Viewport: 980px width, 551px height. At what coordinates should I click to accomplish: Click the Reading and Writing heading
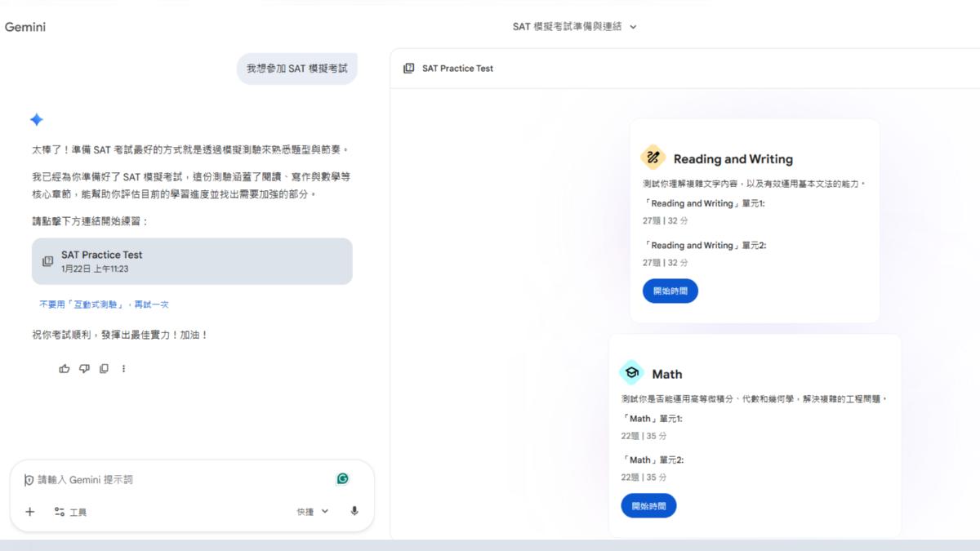click(733, 159)
